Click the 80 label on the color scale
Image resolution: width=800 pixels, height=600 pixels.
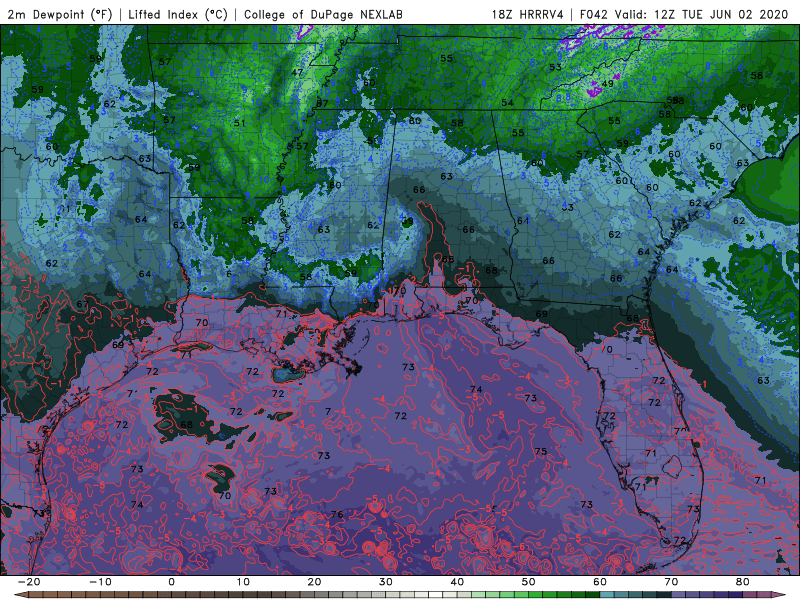[x=743, y=582]
